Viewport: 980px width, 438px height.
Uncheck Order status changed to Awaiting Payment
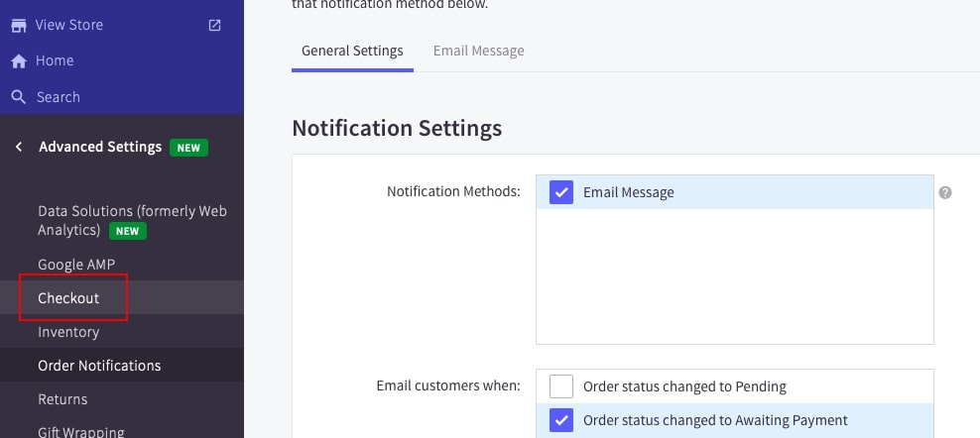point(561,420)
